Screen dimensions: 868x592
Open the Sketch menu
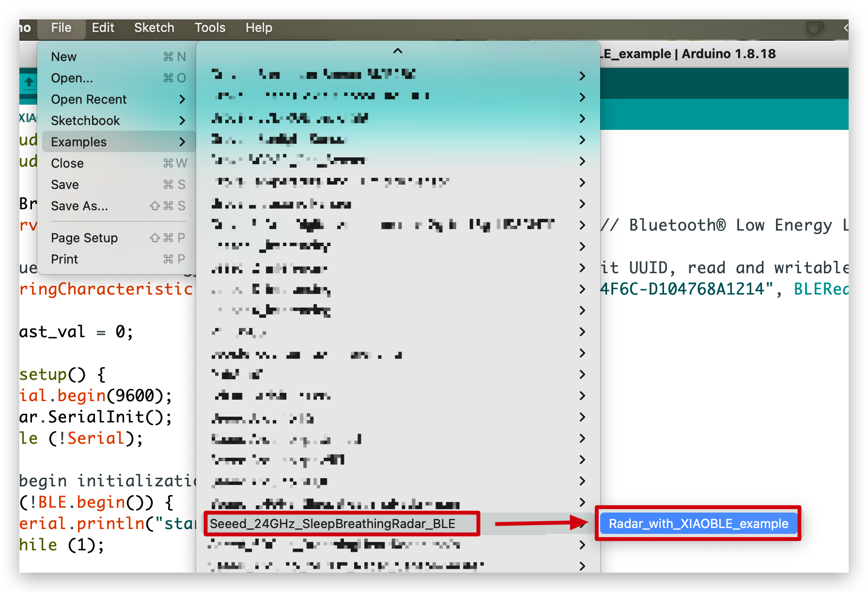click(154, 28)
